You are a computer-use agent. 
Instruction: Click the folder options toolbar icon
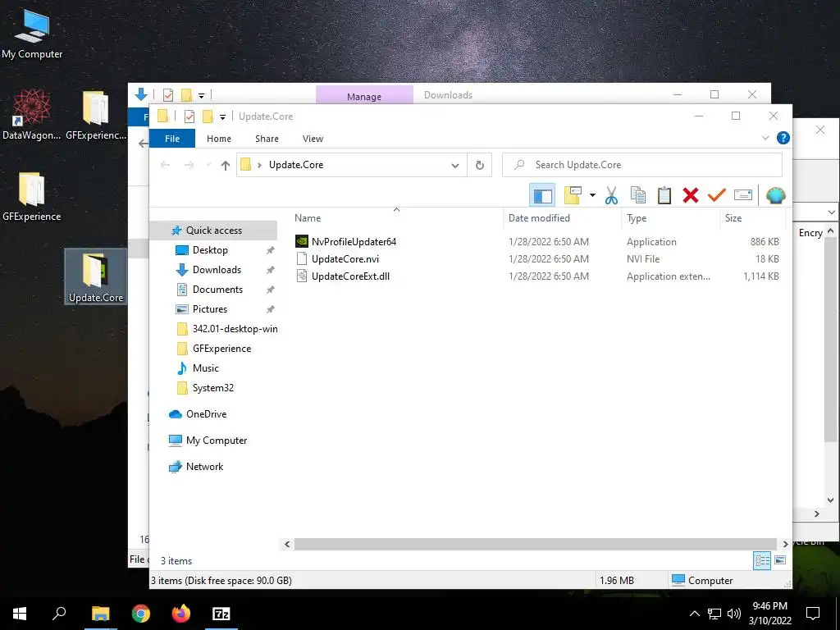573,195
